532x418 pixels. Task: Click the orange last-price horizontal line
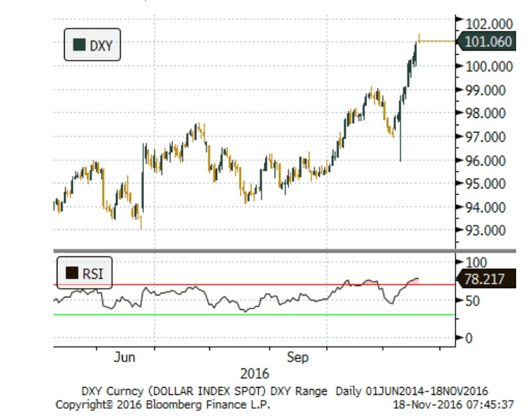point(437,42)
